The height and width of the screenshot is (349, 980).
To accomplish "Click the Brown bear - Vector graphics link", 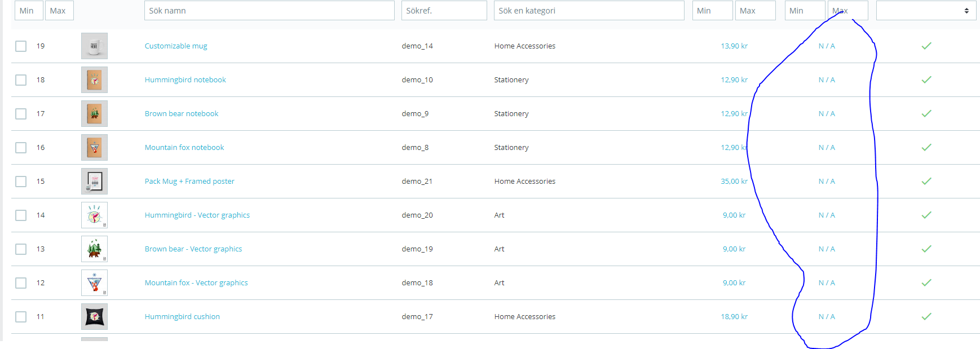I will click(x=193, y=249).
